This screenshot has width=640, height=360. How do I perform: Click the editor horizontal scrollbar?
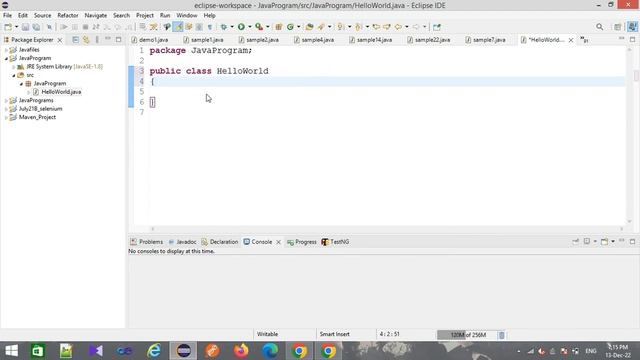(387, 229)
